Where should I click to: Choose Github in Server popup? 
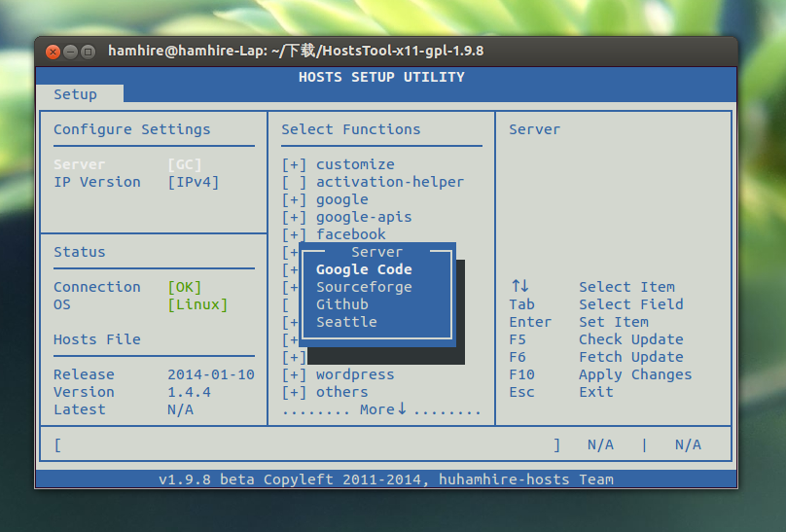click(342, 304)
